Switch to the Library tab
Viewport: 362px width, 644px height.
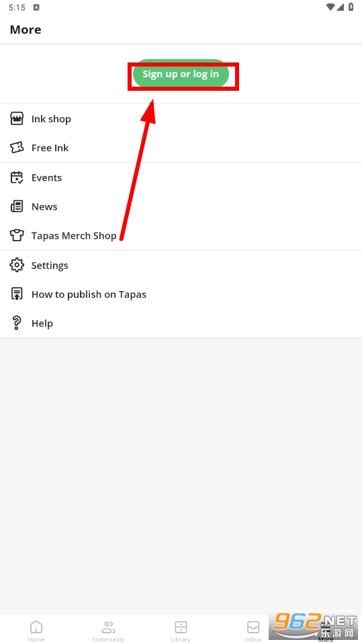pos(181,631)
